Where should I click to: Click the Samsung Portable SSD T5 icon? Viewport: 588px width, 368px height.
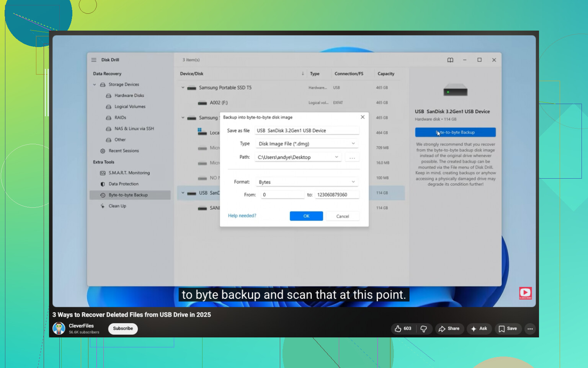coord(192,88)
